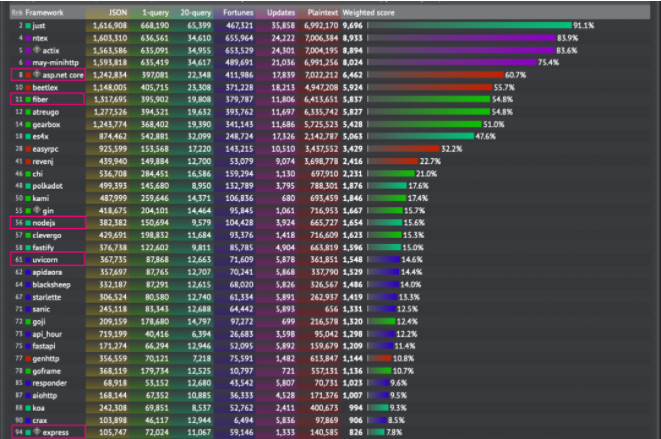Click the weighted score 9,696
Screen dimensions: 661x439
352,26
